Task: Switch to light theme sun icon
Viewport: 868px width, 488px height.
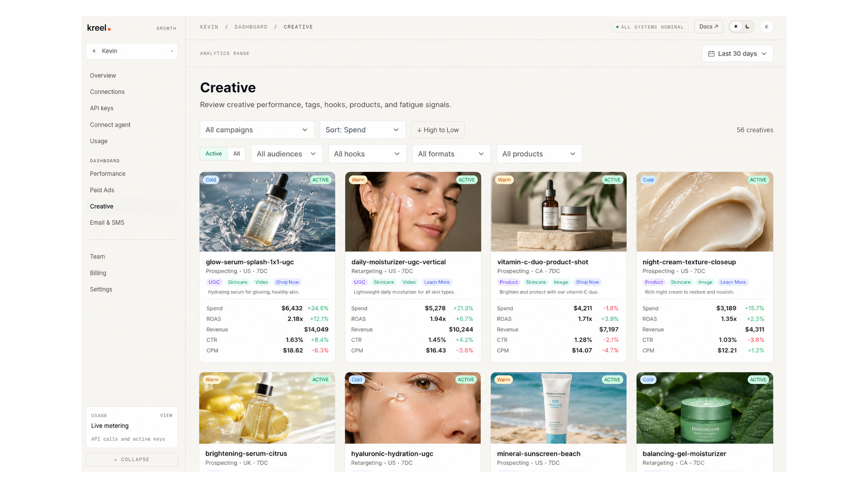Action: pyautogui.click(x=736, y=27)
